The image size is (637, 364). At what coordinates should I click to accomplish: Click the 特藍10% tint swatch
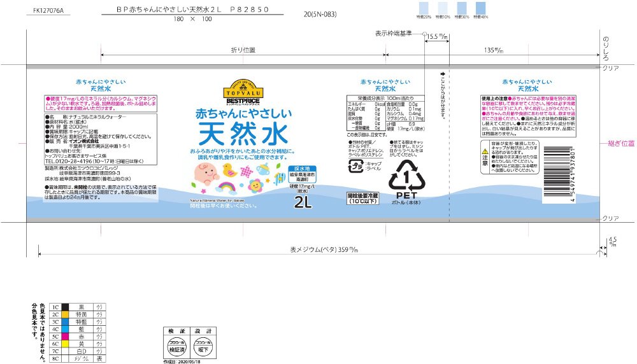(443, 8)
